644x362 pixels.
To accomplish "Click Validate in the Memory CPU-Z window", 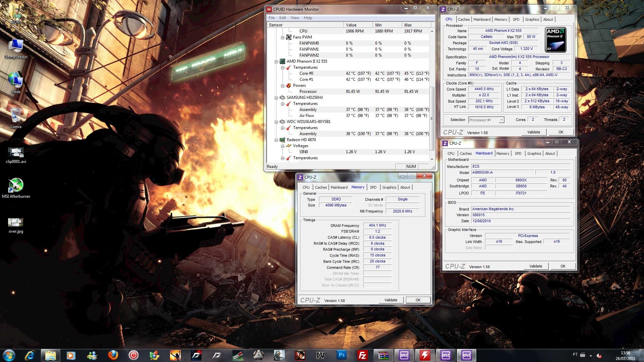I will 391,300.
